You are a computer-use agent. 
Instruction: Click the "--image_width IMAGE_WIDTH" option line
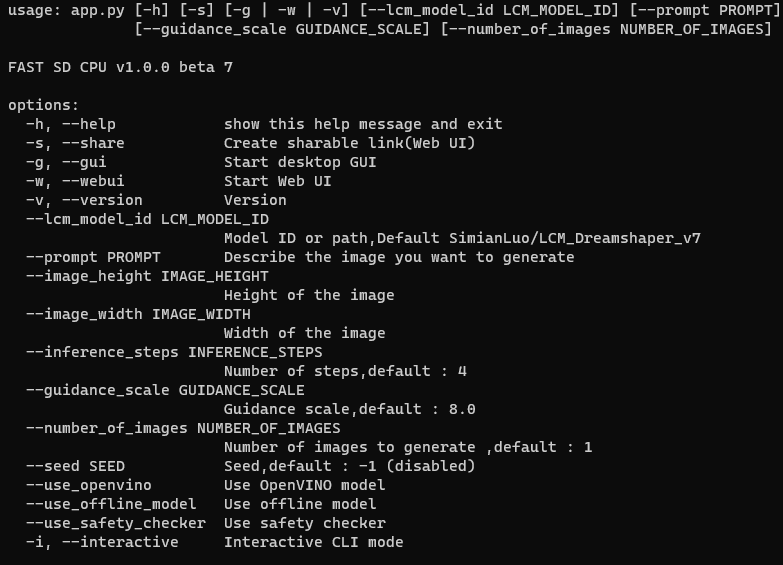pos(138,314)
